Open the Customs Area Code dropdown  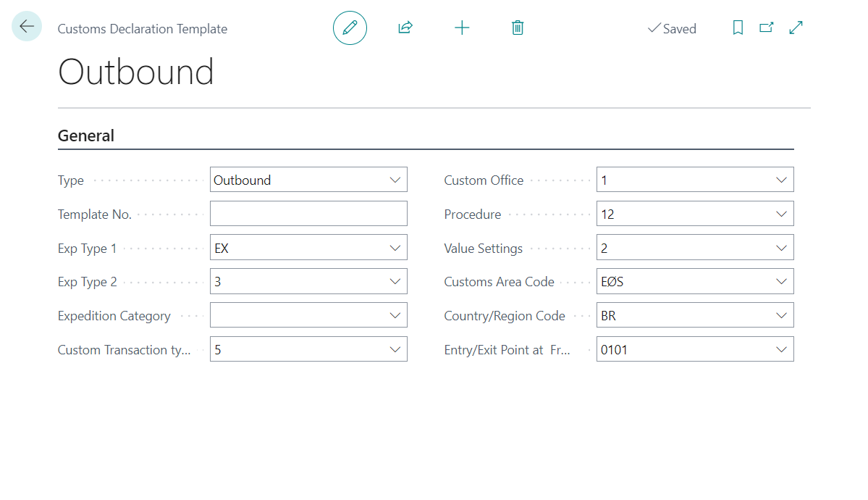click(781, 282)
